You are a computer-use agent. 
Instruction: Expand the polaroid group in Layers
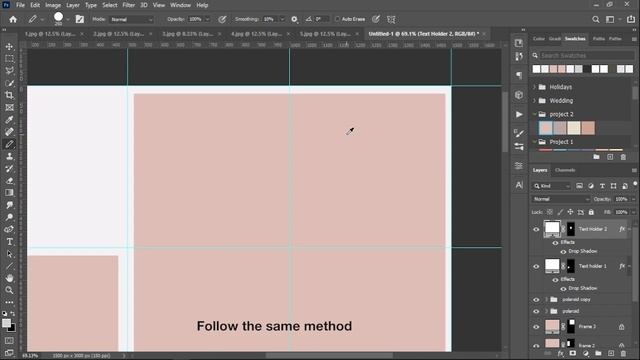tap(546, 311)
